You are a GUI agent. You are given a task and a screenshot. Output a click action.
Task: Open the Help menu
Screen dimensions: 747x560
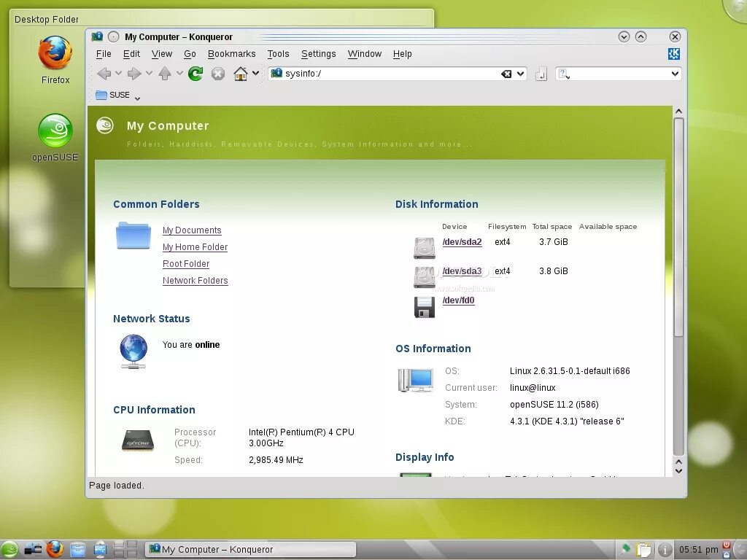coord(402,54)
